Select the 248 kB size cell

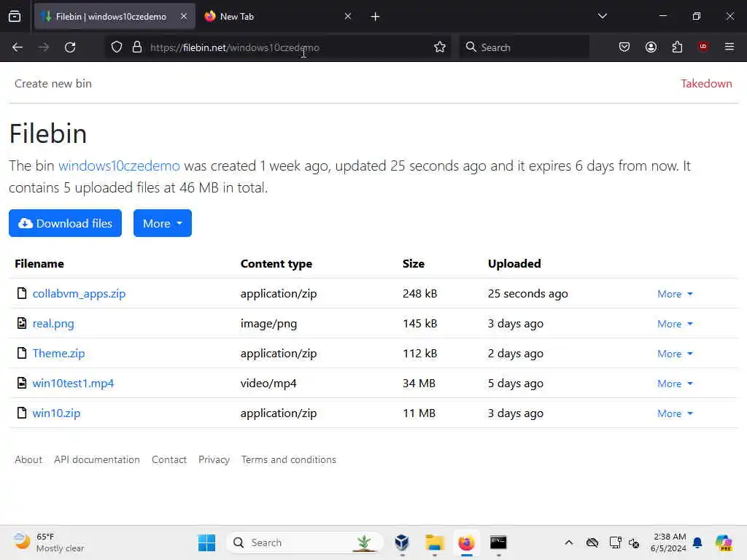(419, 293)
